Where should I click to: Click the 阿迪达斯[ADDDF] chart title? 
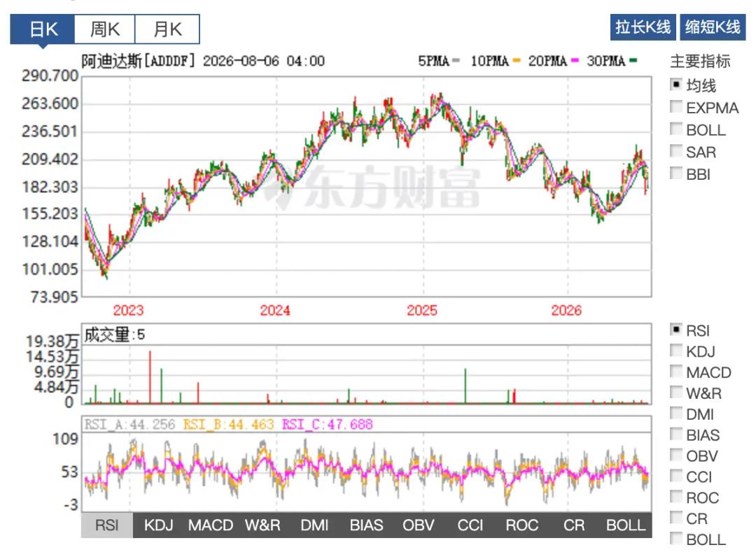coord(139,61)
